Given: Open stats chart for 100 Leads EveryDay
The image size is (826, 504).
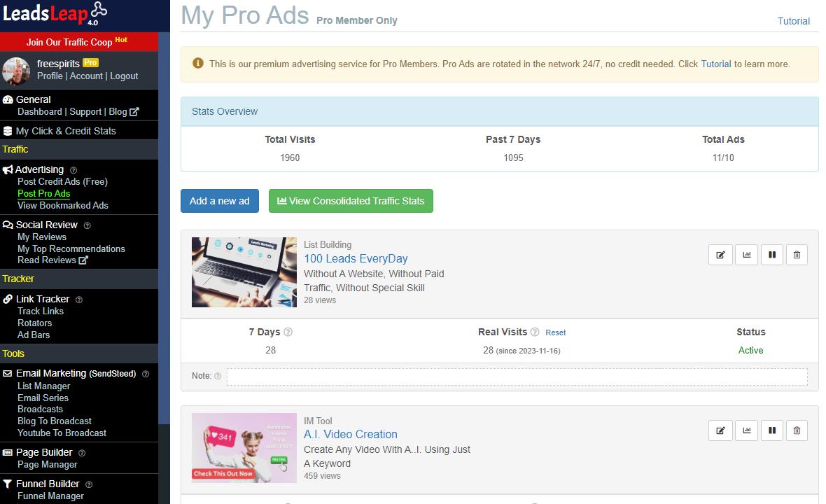Looking at the screenshot, I should pyautogui.click(x=746, y=255).
